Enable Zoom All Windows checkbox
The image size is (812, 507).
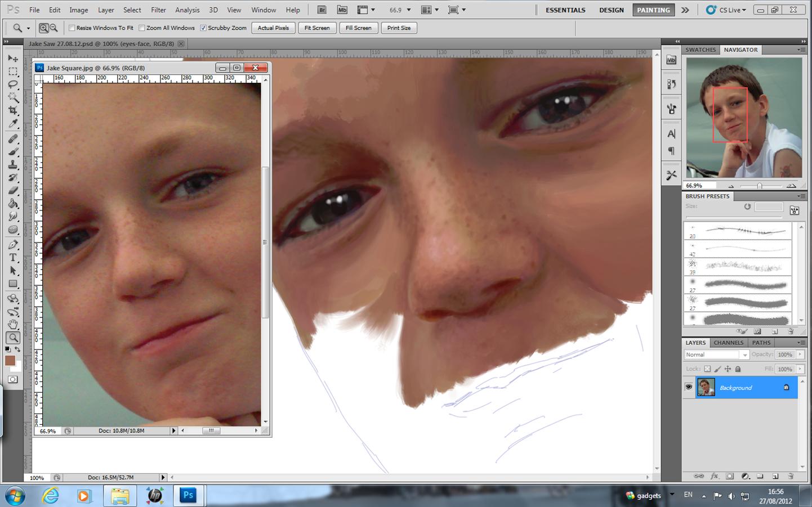[x=142, y=28]
